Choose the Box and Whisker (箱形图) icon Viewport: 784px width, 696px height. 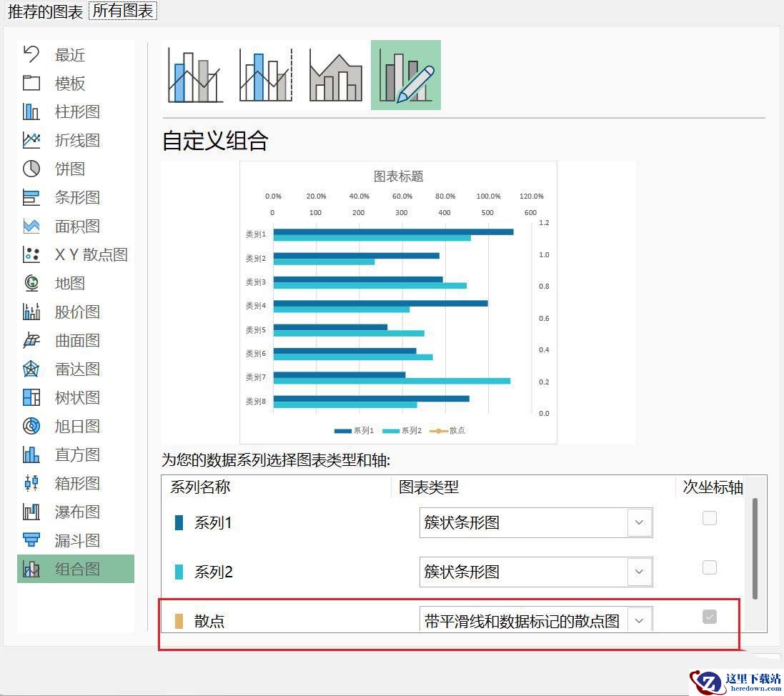click(31, 483)
